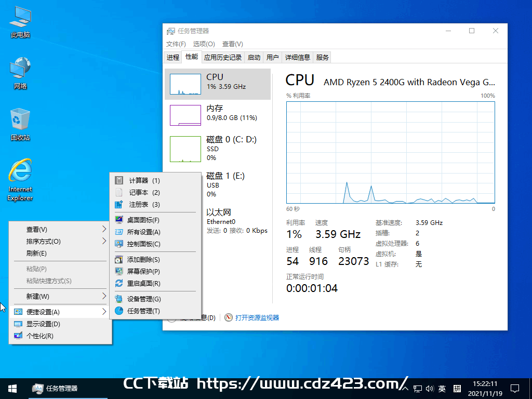Click the registry icon beside 注册表 (3)
Image resolution: width=532 pixels, height=399 pixels.
click(119, 204)
